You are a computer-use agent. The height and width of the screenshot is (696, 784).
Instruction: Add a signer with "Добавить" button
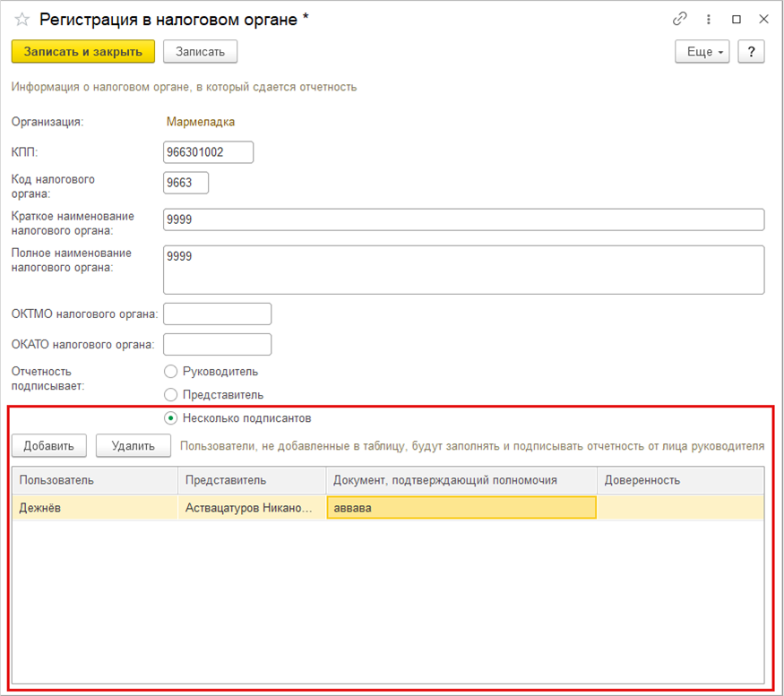pyautogui.click(x=49, y=445)
